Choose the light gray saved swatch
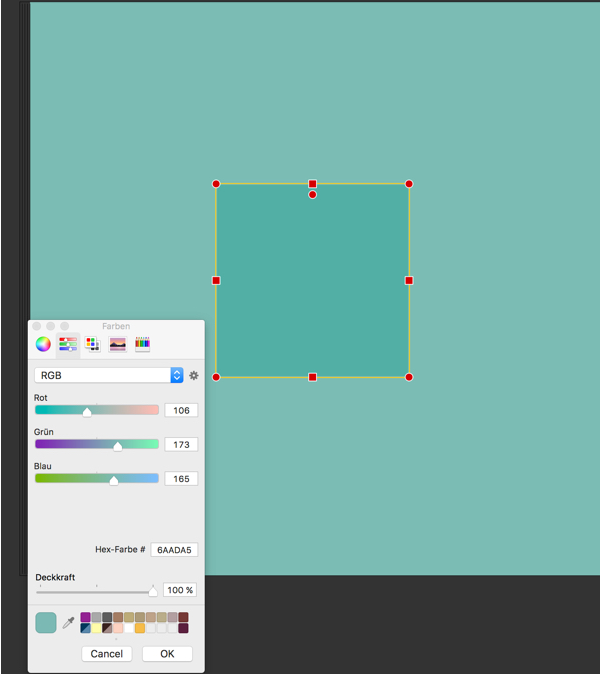 (96, 617)
